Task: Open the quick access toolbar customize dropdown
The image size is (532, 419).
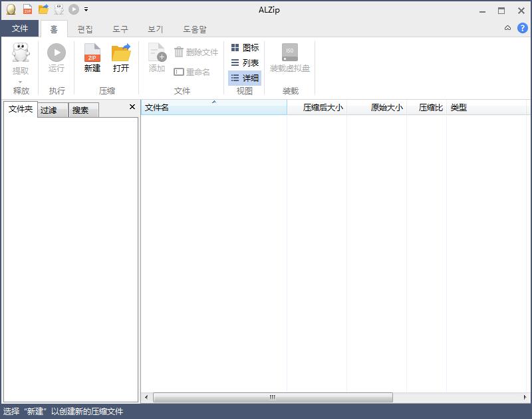Action: [86, 9]
